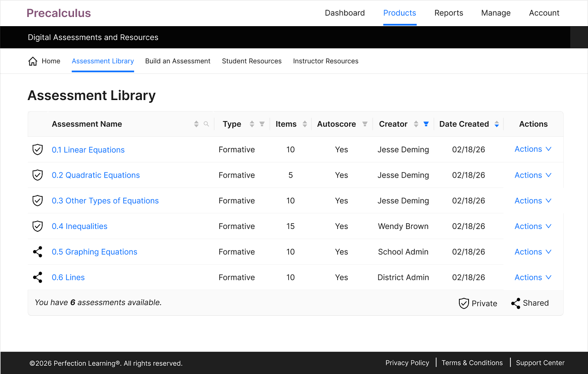The width and height of the screenshot is (588, 374).
Task: Click the Shared icon next to 0.6 Lines
Action: (37, 277)
